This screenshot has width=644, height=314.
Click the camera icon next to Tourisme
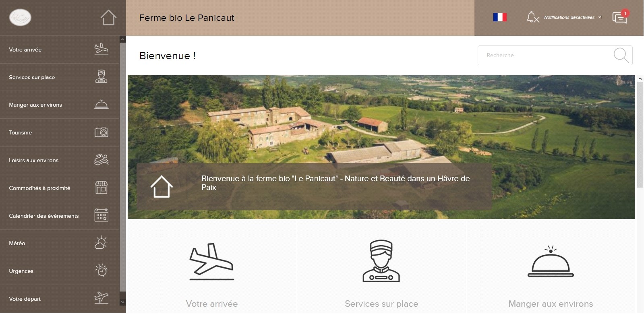101,132
